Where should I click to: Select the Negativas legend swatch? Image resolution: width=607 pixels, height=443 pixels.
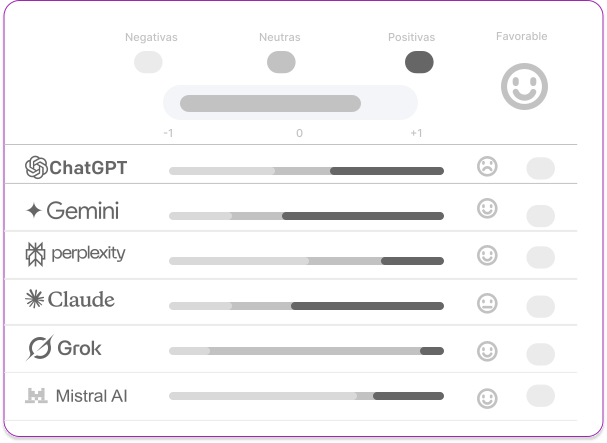[x=148, y=63]
